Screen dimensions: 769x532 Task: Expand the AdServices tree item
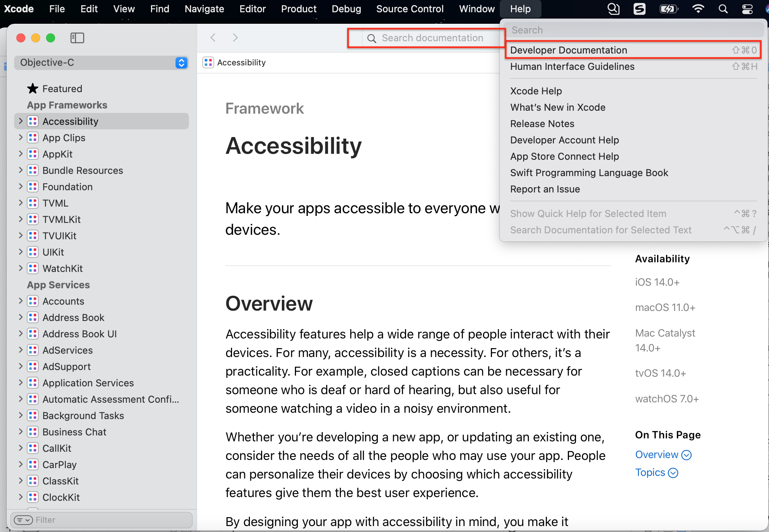click(21, 350)
